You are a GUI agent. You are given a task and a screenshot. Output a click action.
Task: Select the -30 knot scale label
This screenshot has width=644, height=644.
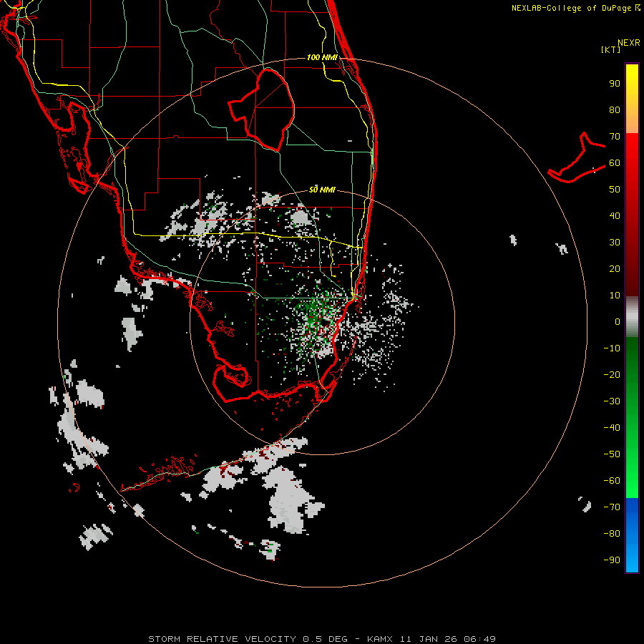click(612, 401)
